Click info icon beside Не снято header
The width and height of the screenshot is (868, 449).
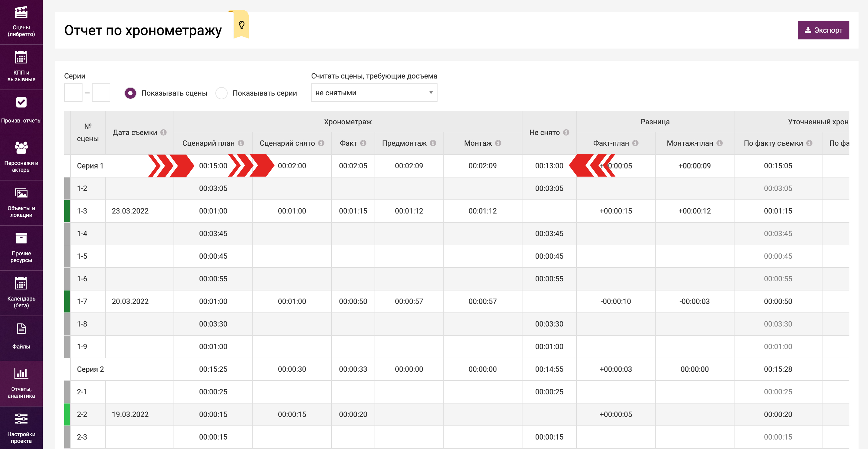566,132
